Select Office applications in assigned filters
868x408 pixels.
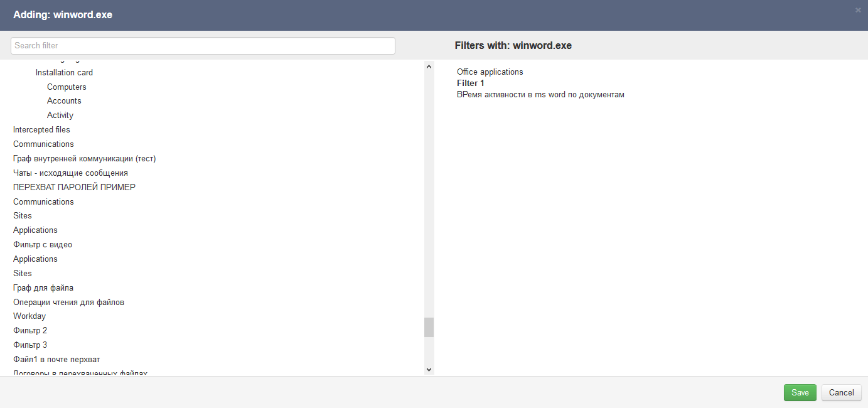point(490,72)
